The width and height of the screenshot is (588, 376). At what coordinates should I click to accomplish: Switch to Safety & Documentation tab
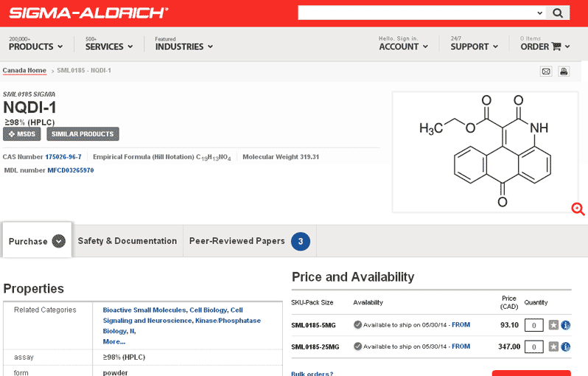(127, 241)
